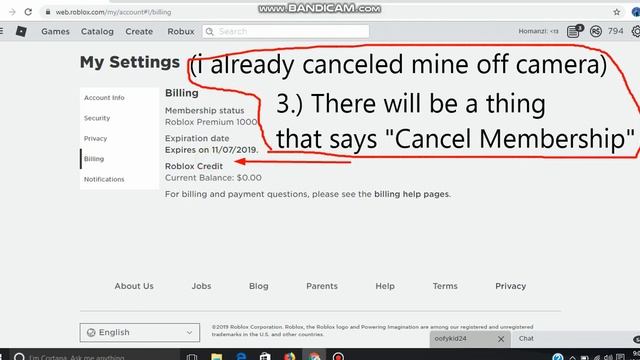
Task: Click the site lock icon
Action: pyautogui.click(x=48, y=12)
